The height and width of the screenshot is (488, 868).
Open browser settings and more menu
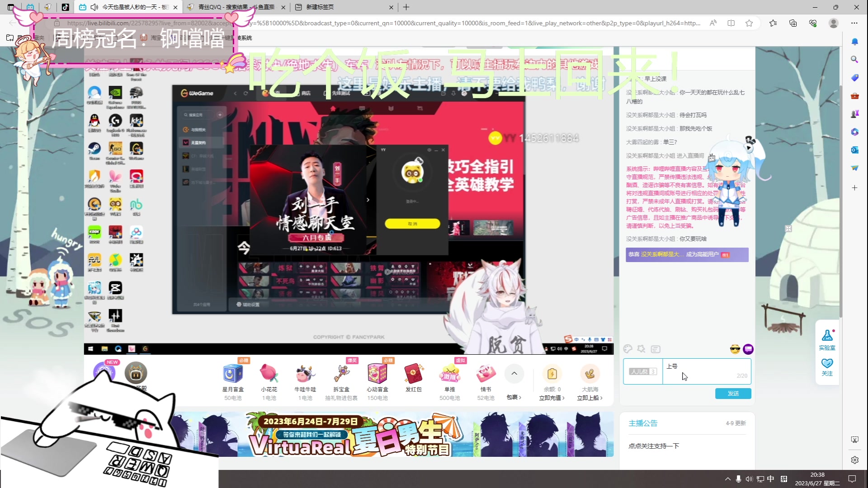854,23
